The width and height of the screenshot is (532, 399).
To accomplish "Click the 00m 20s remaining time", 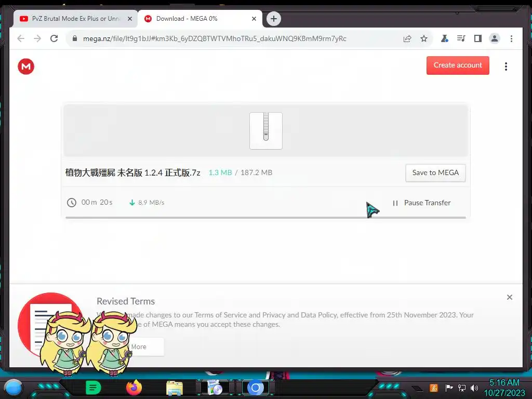I will 97,203.
